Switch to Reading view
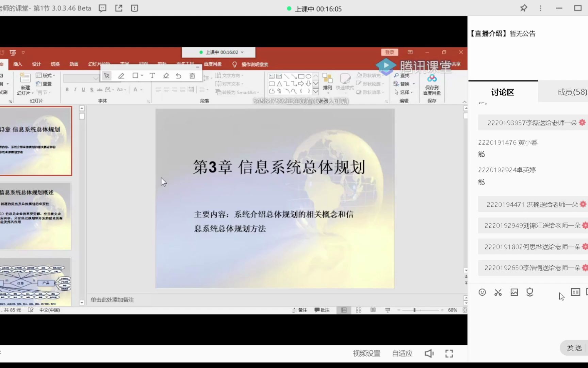 click(x=373, y=310)
